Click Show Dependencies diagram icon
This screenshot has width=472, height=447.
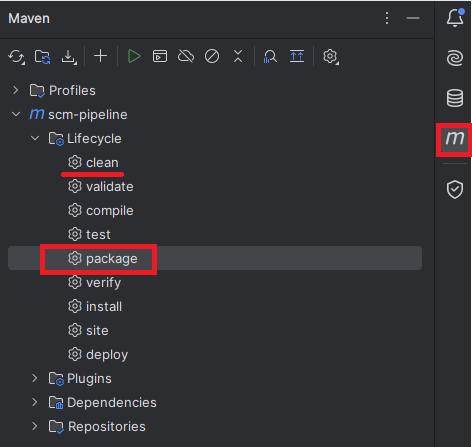click(297, 56)
